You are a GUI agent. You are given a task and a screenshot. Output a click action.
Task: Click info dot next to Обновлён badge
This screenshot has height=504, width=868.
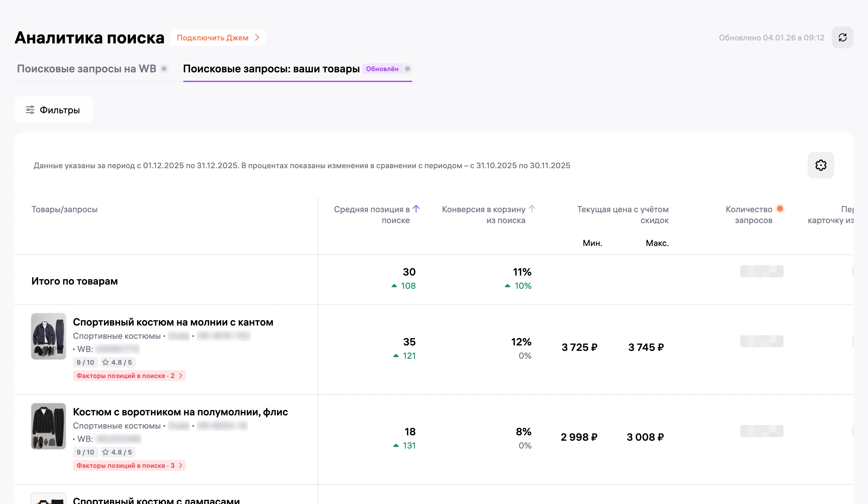[407, 68]
